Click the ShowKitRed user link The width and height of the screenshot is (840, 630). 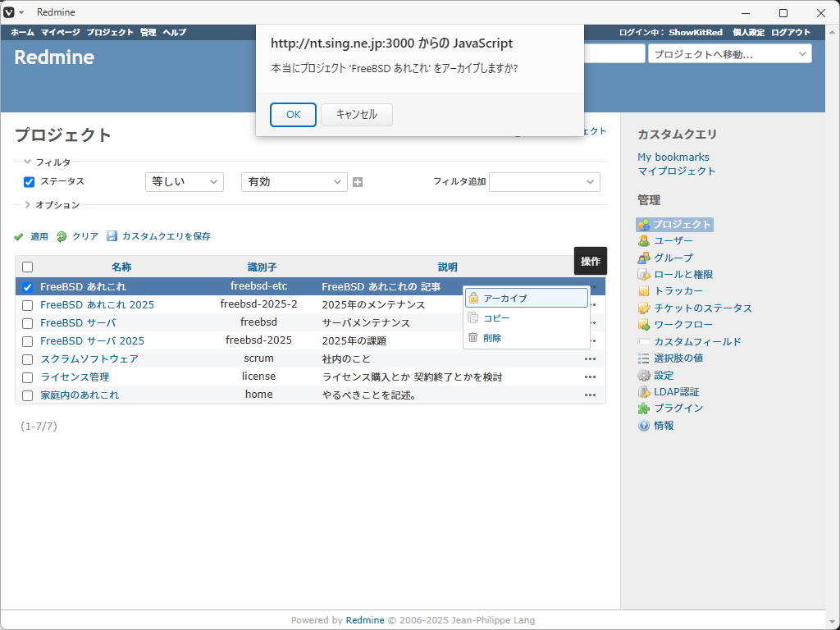pyautogui.click(x=696, y=33)
